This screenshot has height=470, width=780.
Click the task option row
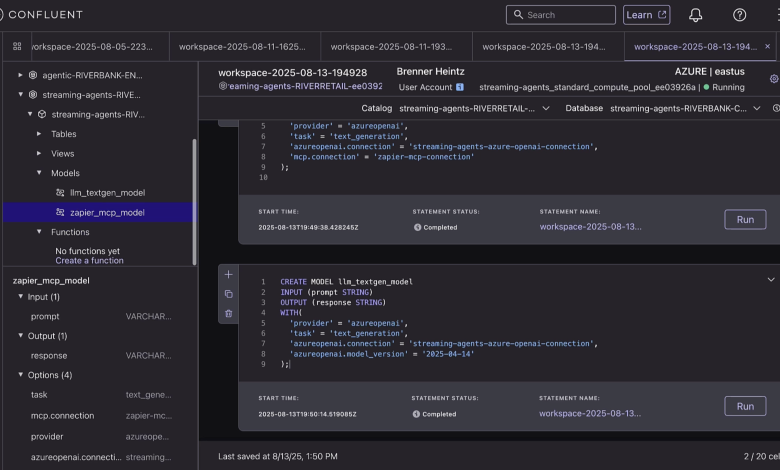[101, 395]
